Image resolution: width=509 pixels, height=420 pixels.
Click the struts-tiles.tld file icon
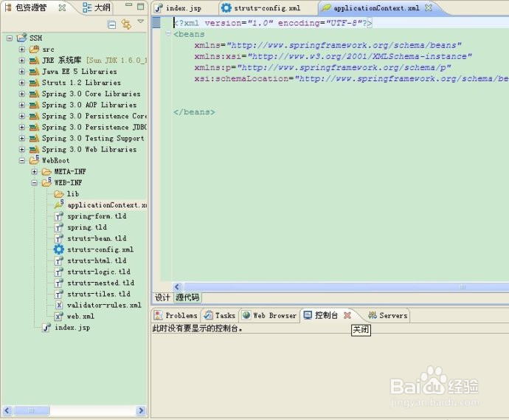(59, 294)
